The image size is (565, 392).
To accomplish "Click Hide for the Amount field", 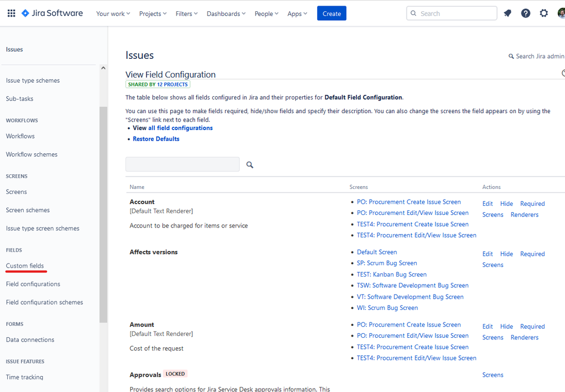I will pyautogui.click(x=506, y=326).
